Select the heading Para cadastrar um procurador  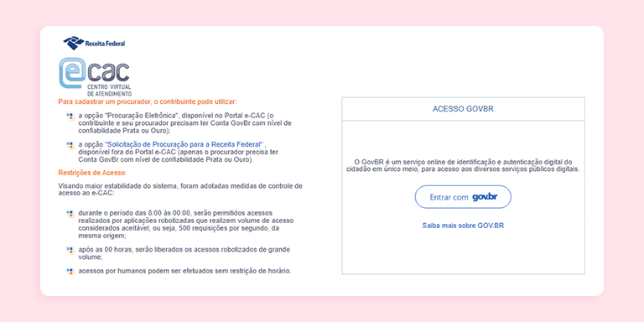(148, 101)
